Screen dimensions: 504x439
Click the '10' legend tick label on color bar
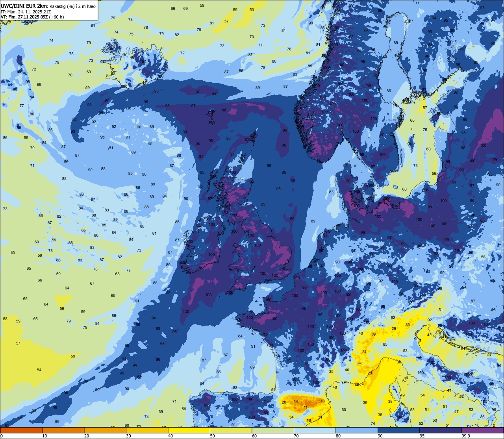point(44,436)
